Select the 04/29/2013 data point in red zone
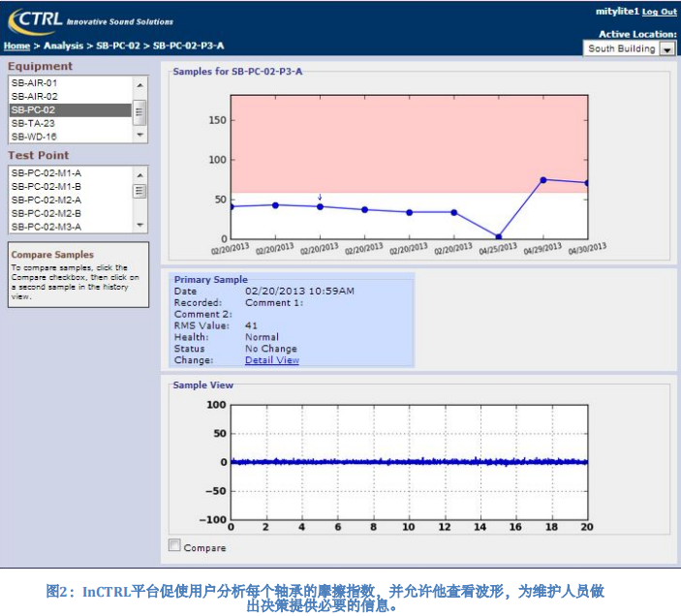The width and height of the screenshot is (681, 616). point(543,179)
